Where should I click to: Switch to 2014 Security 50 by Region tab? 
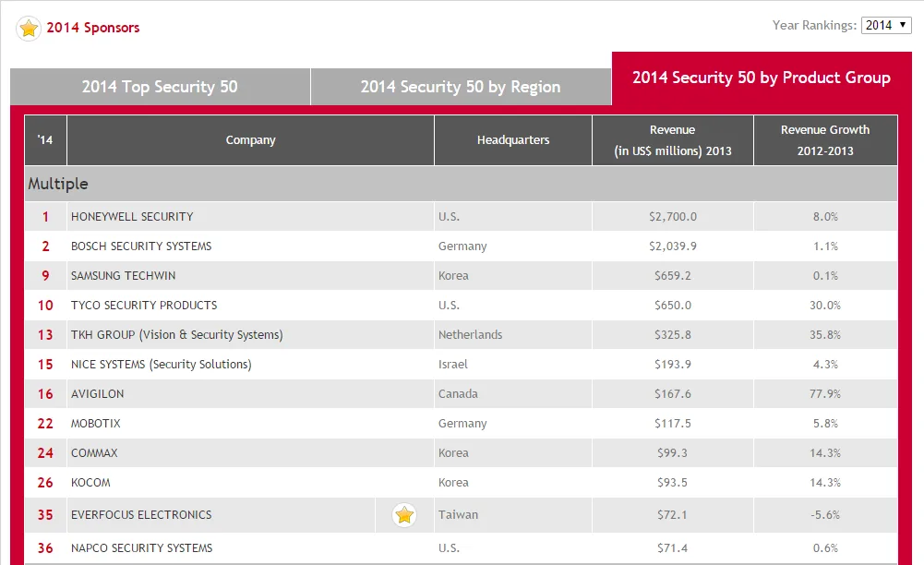click(x=461, y=87)
